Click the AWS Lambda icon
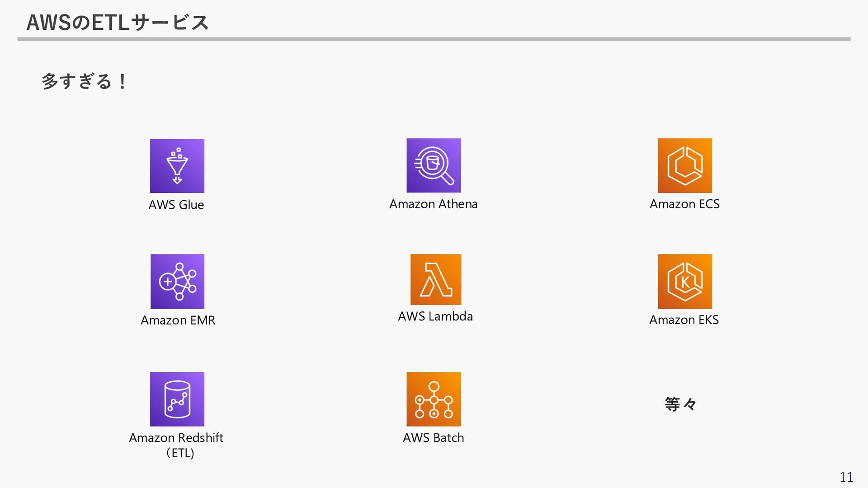 pyautogui.click(x=436, y=279)
